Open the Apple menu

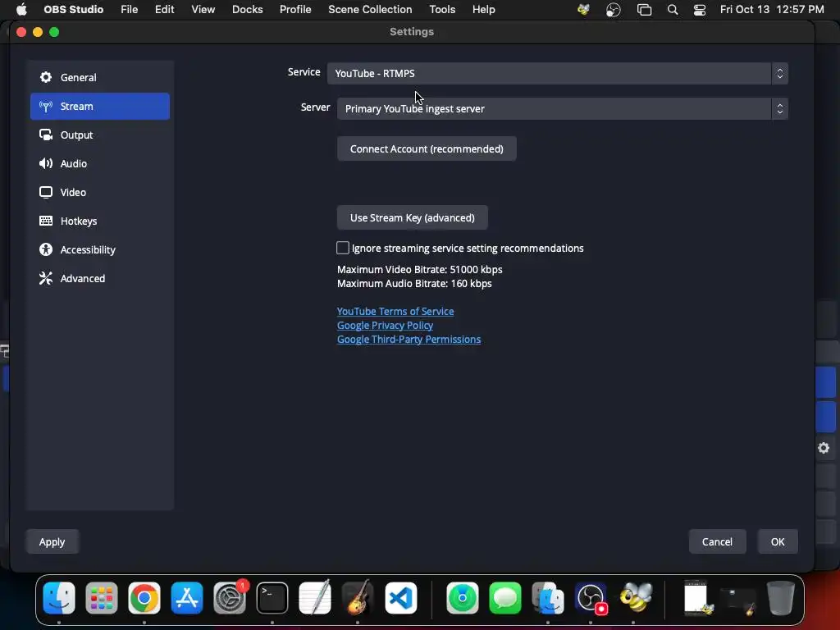coord(21,10)
